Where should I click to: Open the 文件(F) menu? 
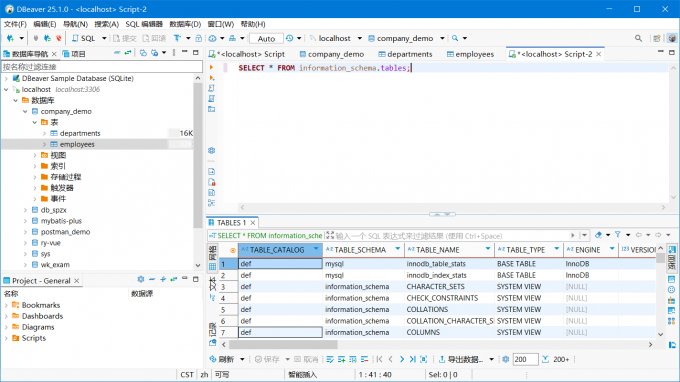click(x=15, y=24)
